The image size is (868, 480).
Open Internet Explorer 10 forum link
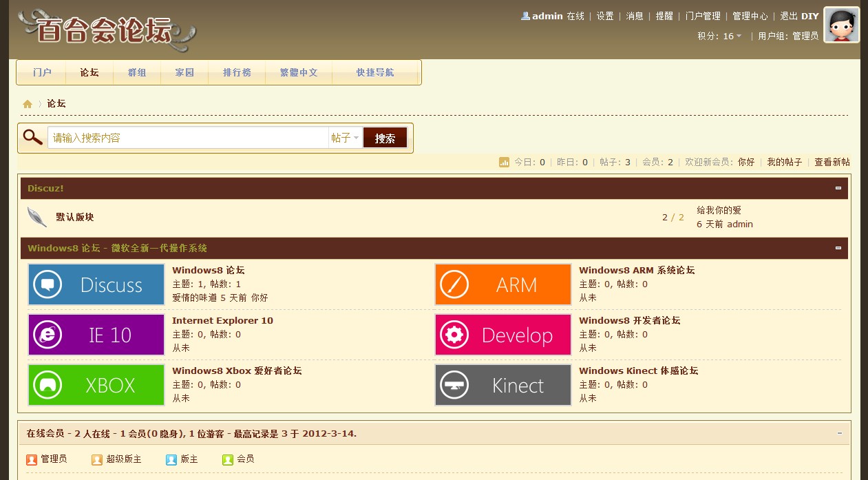pyautogui.click(x=222, y=321)
